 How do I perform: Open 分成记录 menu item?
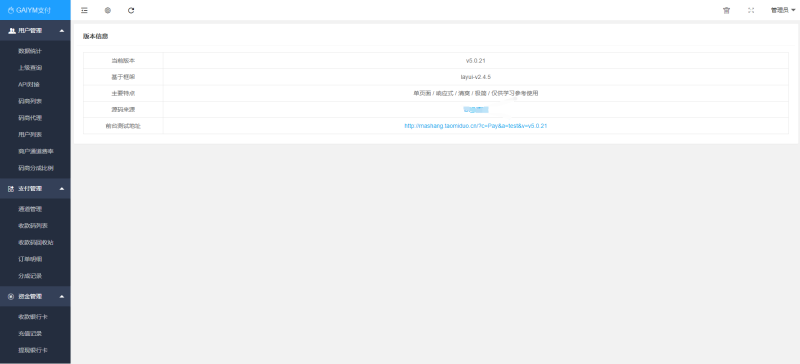coord(30,276)
